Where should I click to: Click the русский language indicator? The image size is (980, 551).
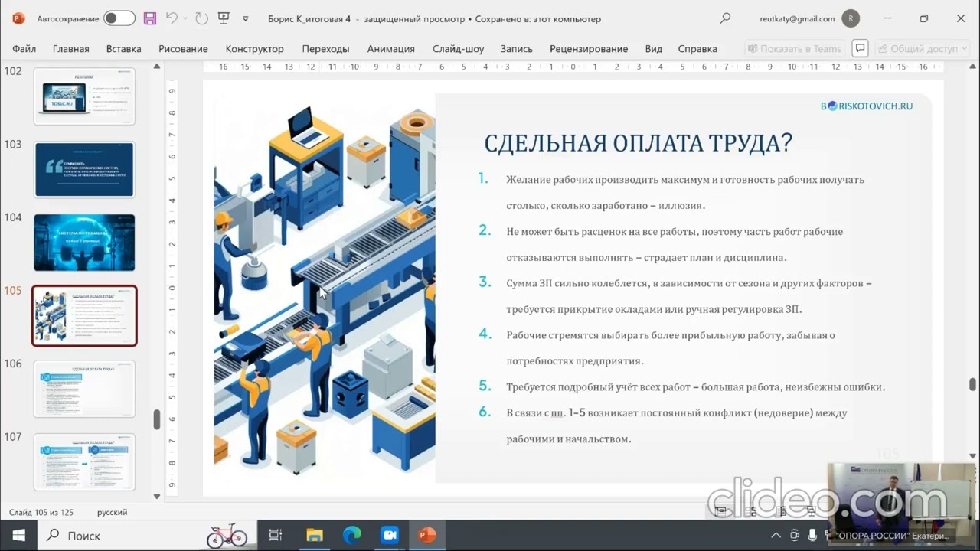pos(113,512)
